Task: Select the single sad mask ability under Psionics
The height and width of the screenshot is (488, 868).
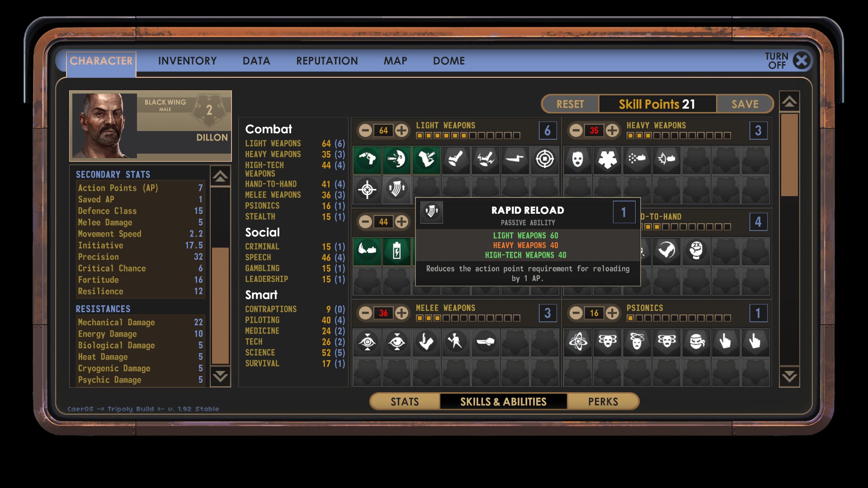Action: tap(637, 342)
